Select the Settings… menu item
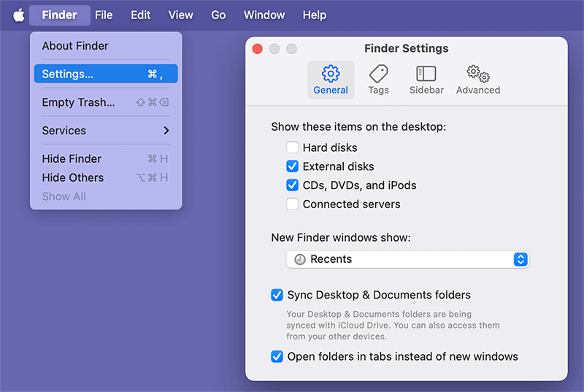Viewport: 584px width, 392px height. [106, 74]
